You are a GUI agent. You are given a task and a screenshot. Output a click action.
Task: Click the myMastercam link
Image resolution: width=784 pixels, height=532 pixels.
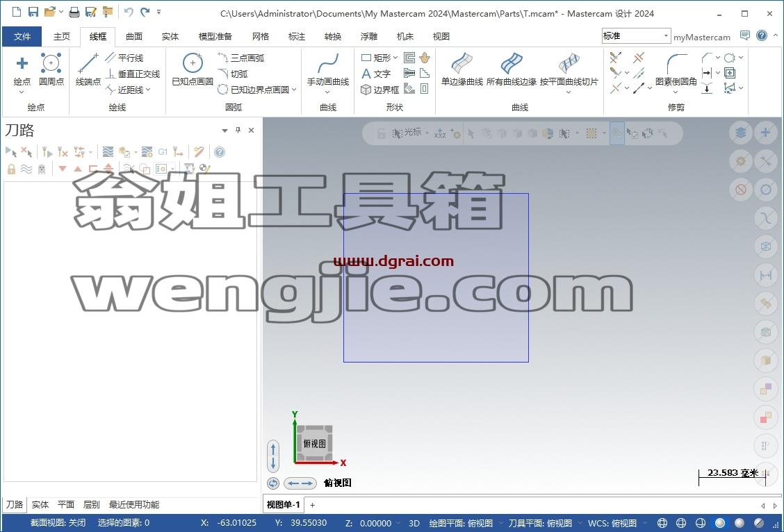(x=702, y=37)
